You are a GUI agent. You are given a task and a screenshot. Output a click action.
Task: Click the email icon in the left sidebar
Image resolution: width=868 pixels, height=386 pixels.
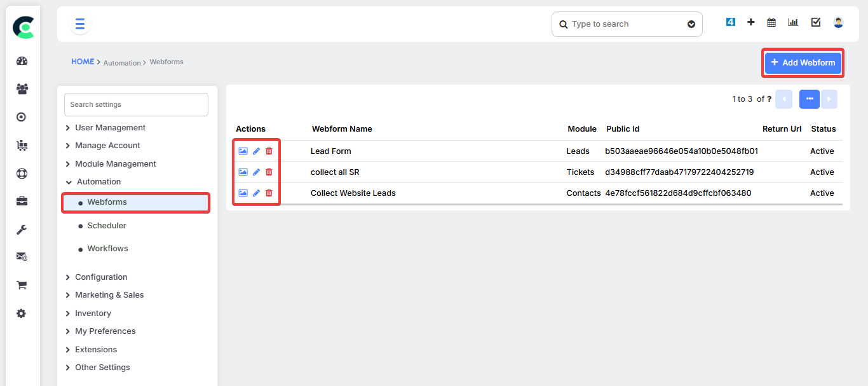22,256
